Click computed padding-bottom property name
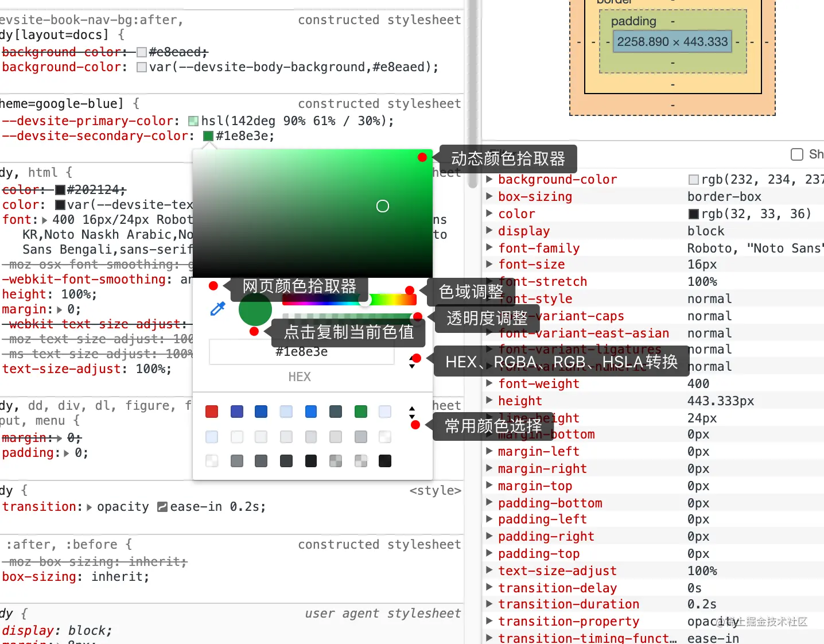The width and height of the screenshot is (824, 644). pos(550,503)
